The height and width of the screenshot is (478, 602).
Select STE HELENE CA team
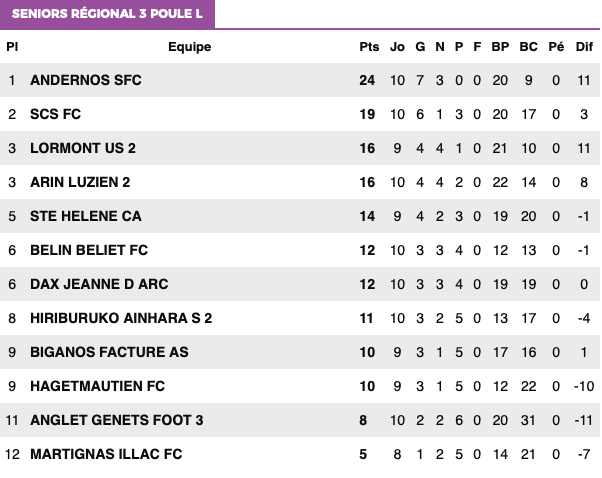86,216
